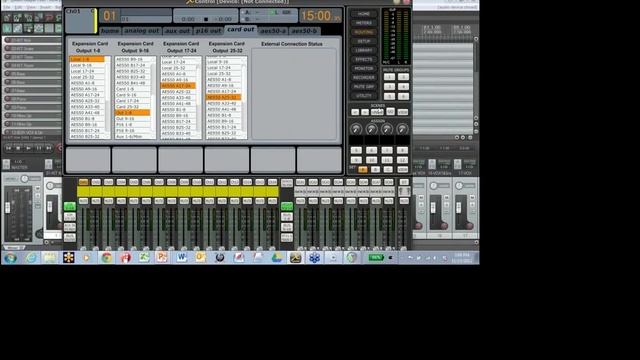Select P16 1-8 in Output 9-16 list
Viewport: 640px width, 360px height.
tap(132, 124)
